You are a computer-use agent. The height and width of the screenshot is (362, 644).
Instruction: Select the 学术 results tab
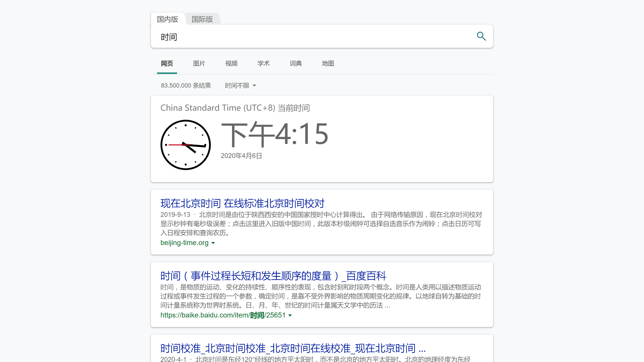click(x=264, y=63)
